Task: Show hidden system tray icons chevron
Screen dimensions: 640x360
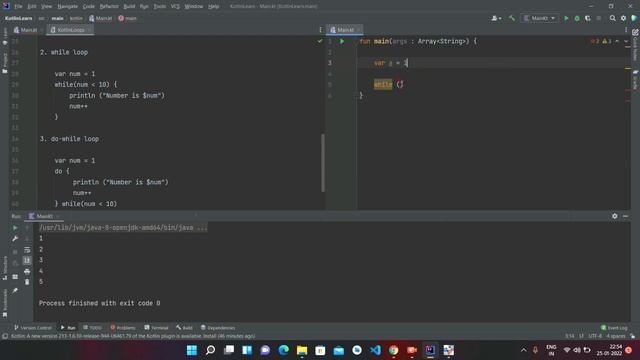Action: coord(523,350)
